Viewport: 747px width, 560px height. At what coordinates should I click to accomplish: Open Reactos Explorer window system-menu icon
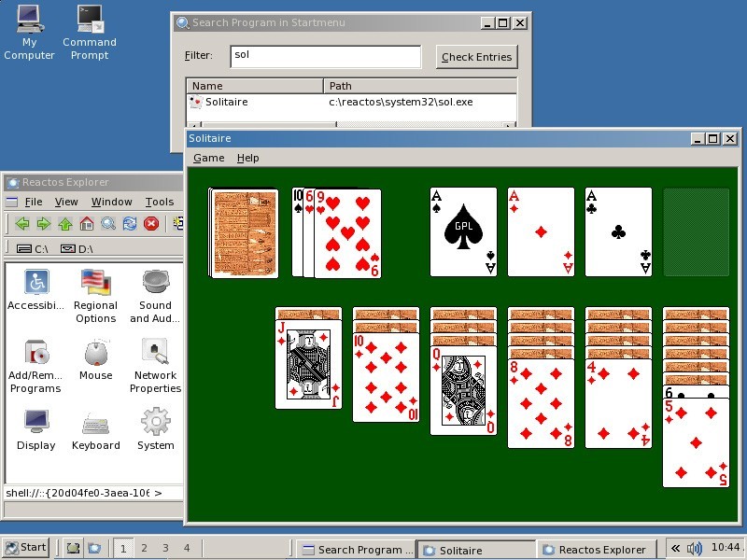(x=13, y=182)
